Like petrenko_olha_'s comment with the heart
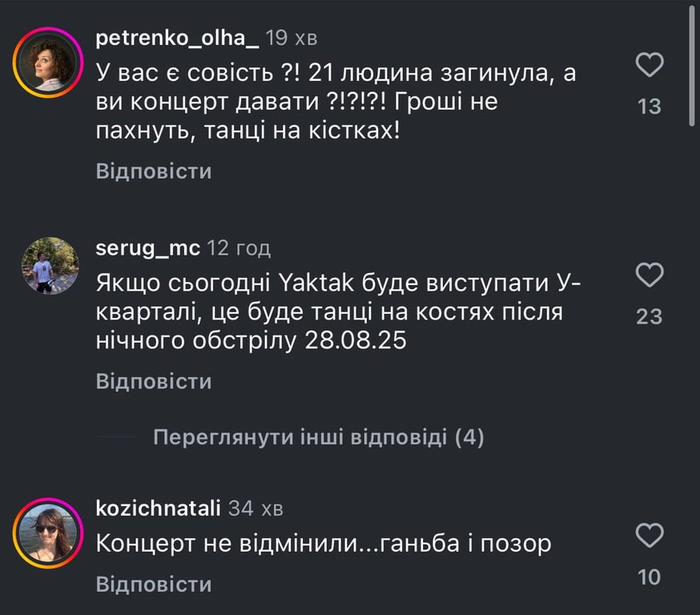Image resolution: width=700 pixels, height=615 pixels. coord(650,65)
